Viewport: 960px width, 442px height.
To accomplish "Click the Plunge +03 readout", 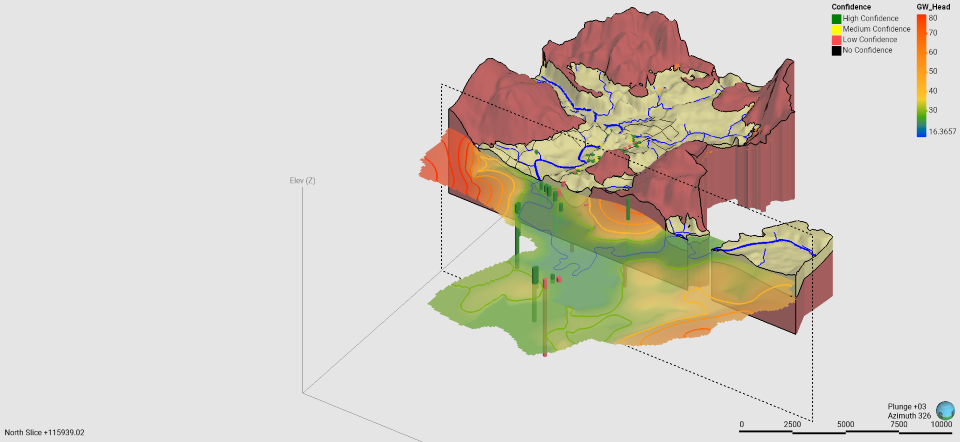I will tap(907, 406).
